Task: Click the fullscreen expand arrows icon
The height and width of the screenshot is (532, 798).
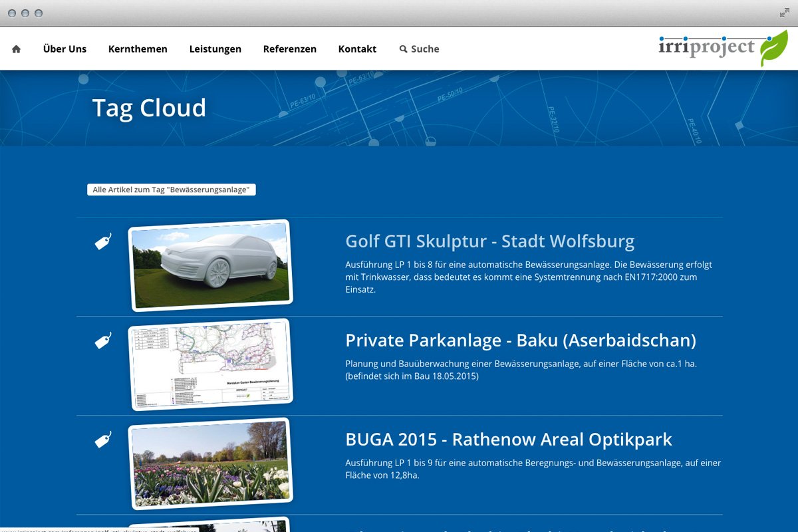Action: click(785, 13)
